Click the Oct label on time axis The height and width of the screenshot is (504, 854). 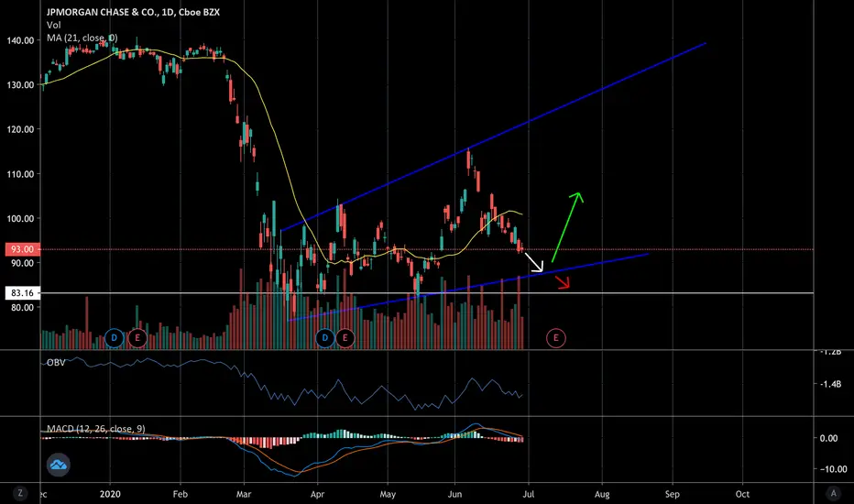(742, 494)
